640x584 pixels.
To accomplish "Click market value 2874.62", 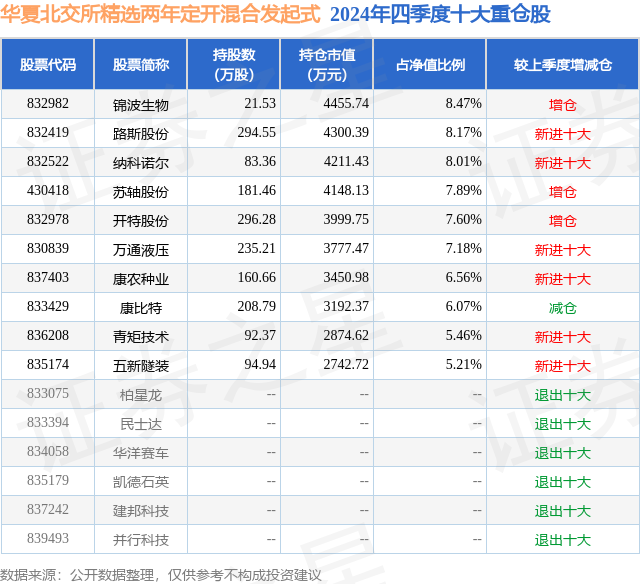I will [346, 335].
